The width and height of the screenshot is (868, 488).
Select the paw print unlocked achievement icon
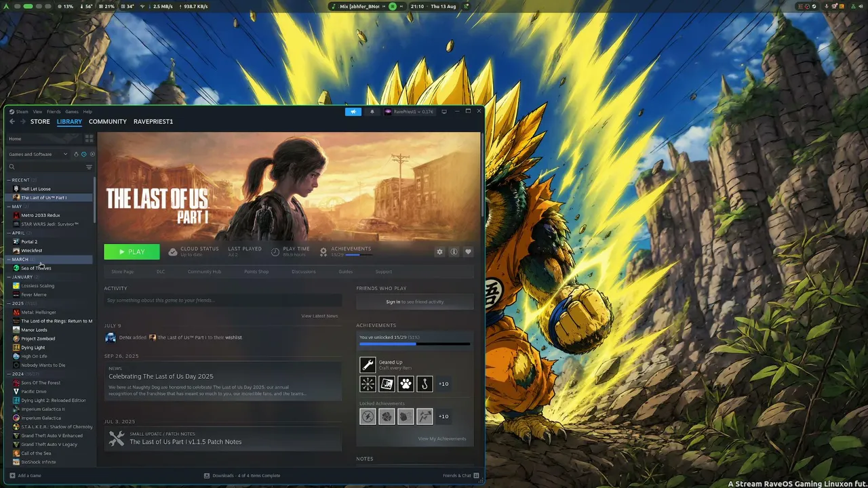click(x=406, y=384)
